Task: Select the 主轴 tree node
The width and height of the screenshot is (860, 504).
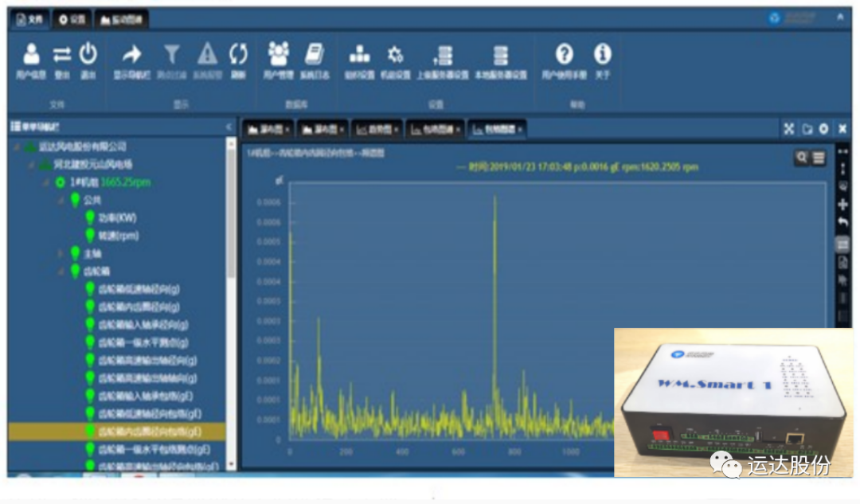Action: 92,253
